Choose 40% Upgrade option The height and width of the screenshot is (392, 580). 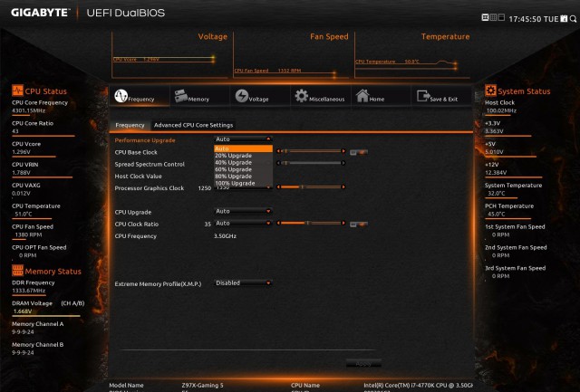(243, 163)
